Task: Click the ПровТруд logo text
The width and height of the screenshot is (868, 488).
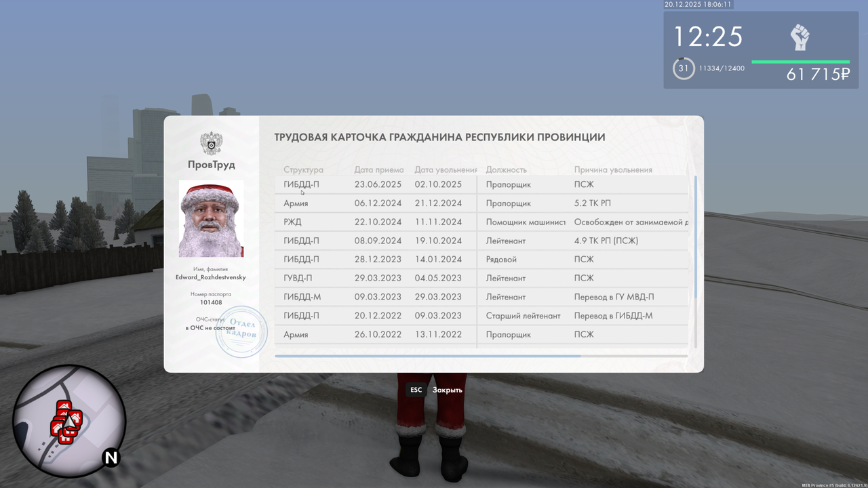Action: click(212, 165)
